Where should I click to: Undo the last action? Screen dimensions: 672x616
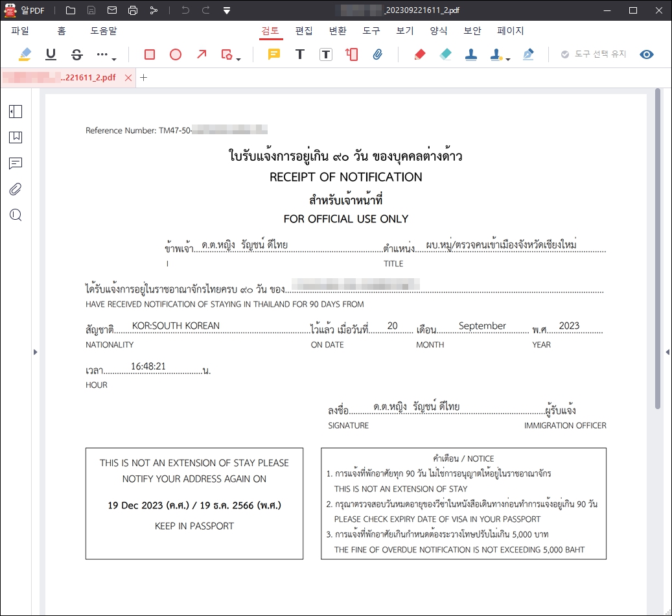click(x=185, y=10)
